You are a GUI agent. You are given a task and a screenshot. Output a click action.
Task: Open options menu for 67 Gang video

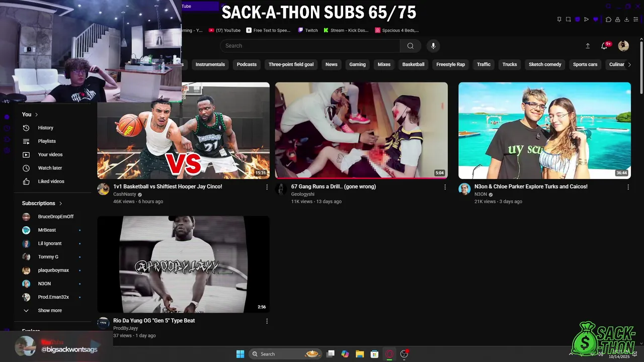(445, 187)
